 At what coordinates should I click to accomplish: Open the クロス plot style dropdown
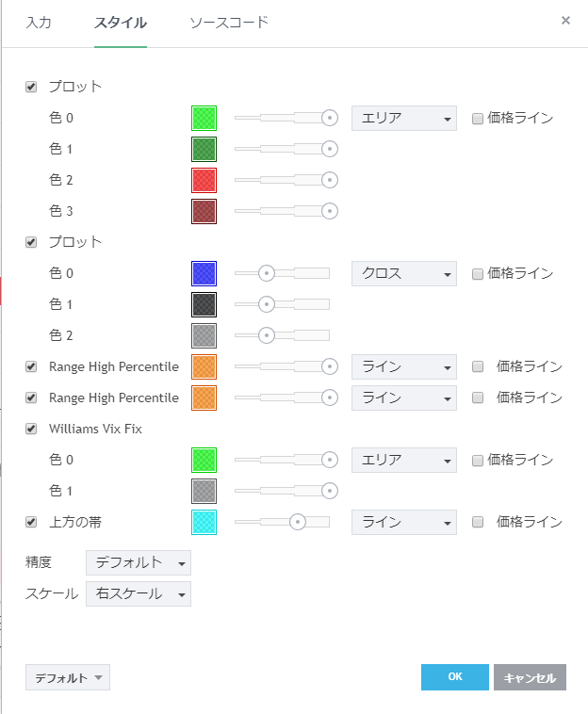(x=403, y=274)
